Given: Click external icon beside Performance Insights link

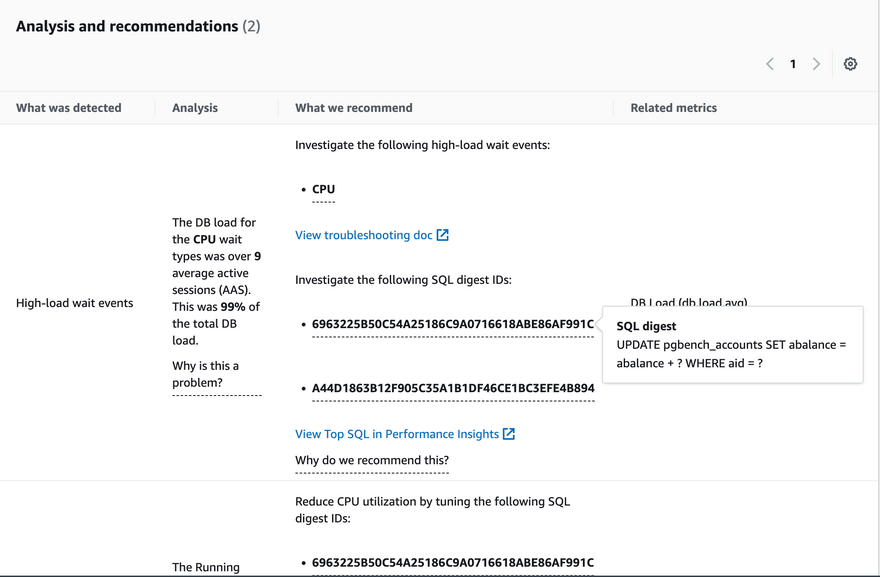Looking at the screenshot, I should coord(509,434).
